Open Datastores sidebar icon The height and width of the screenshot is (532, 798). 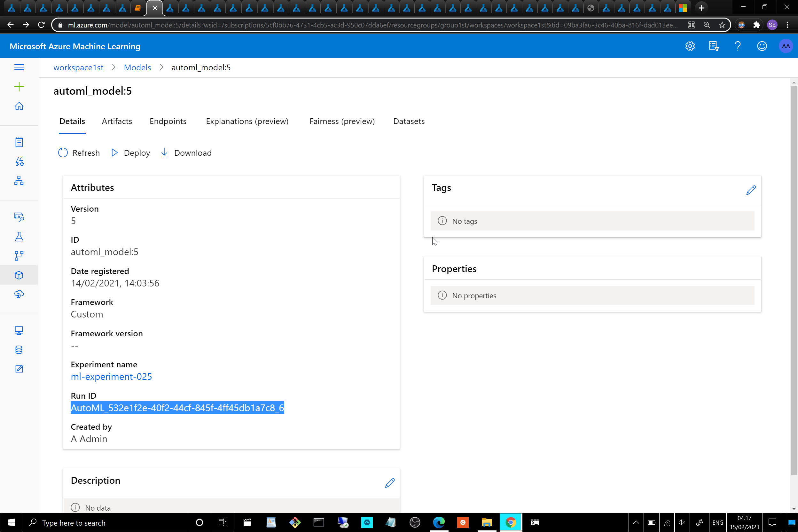pos(19,349)
